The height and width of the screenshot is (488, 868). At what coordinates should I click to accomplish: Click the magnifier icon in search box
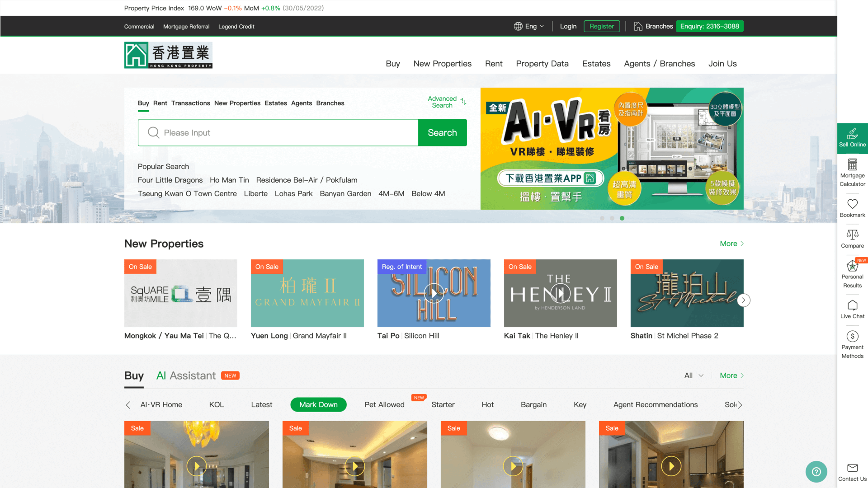(153, 132)
